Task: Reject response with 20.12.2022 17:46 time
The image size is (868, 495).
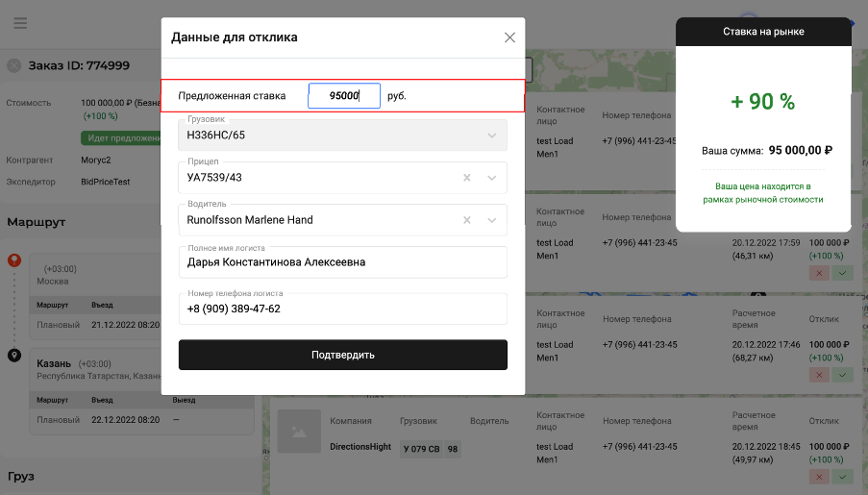Action: pos(819,375)
